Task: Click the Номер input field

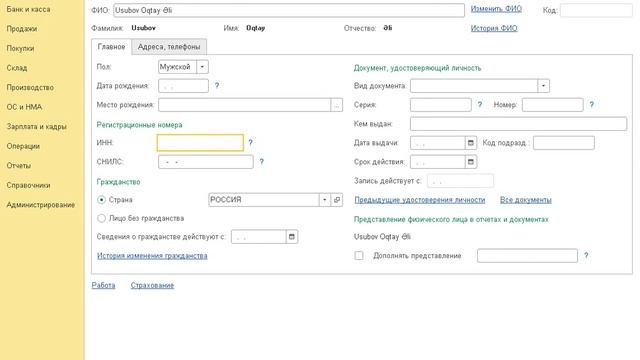Action: (x=553, y=105)
